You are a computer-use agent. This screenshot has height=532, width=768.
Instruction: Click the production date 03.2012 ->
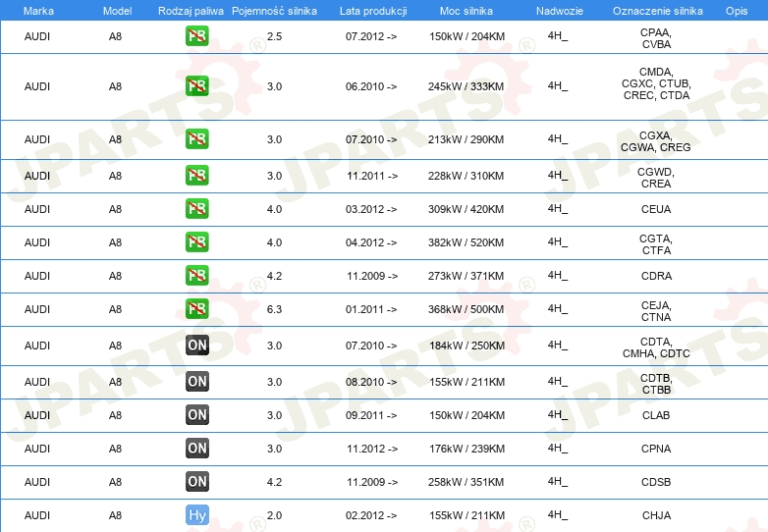tap(371, 209)
